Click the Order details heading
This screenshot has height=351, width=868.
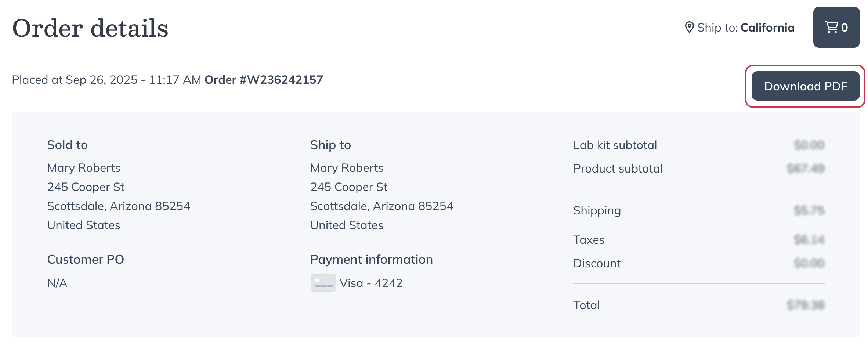point(90,28)
